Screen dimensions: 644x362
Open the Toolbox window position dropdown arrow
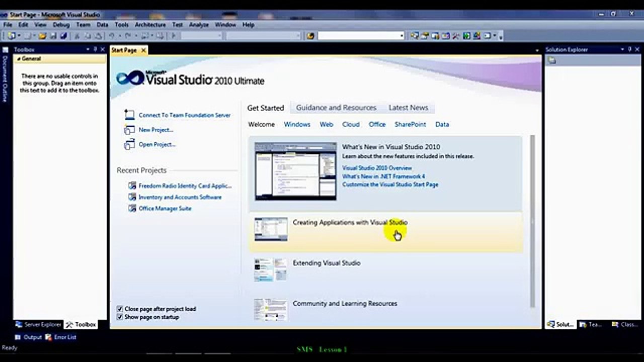pyautogui.click(x=88, y=49)
